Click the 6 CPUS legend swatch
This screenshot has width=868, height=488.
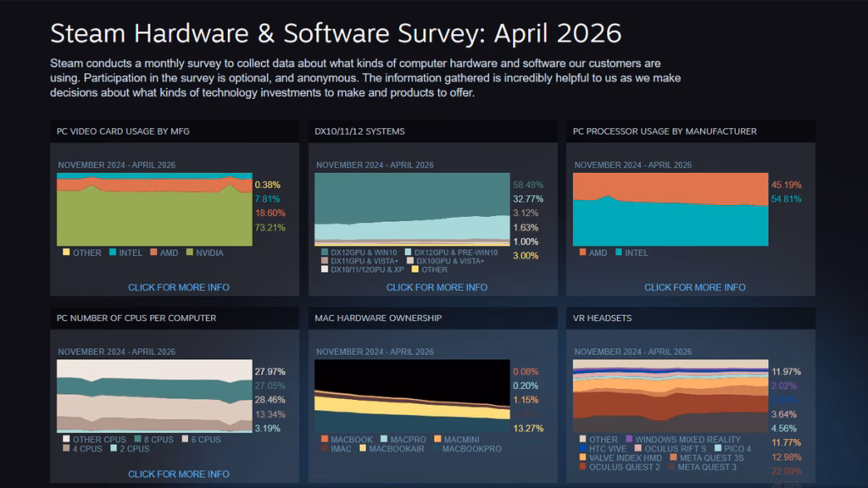[x=185, y=440]
